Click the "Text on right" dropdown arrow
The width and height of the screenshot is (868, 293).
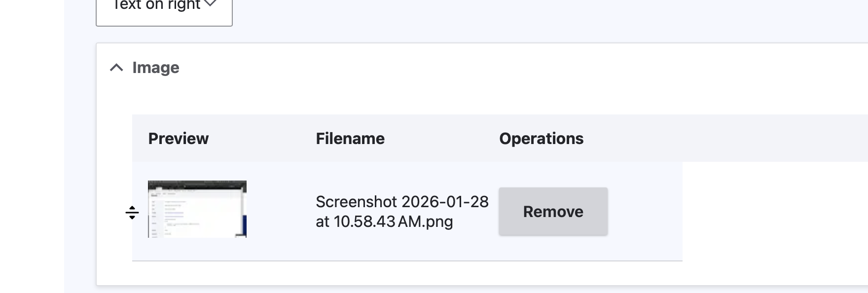click(210, 4)
